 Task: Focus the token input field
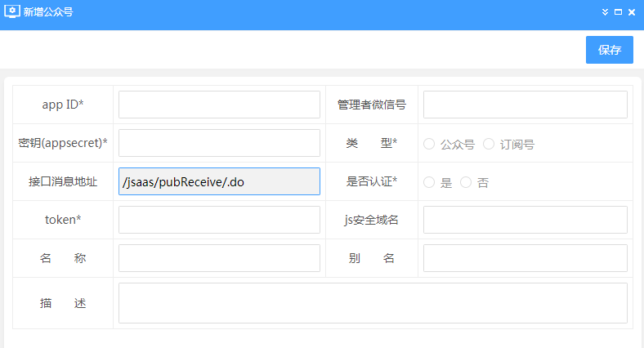click(219, 220)
